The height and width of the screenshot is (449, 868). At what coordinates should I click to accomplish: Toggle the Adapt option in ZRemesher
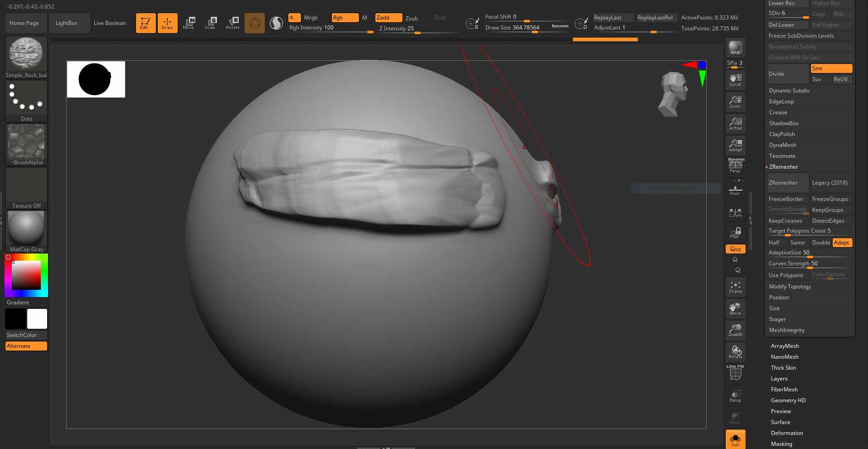click(842, 243)
